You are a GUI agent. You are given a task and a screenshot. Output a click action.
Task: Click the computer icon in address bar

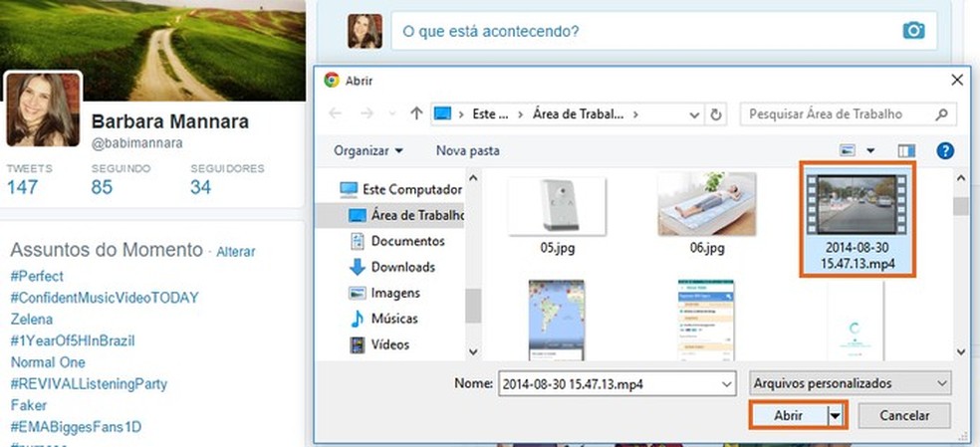[x=442, y=114]
